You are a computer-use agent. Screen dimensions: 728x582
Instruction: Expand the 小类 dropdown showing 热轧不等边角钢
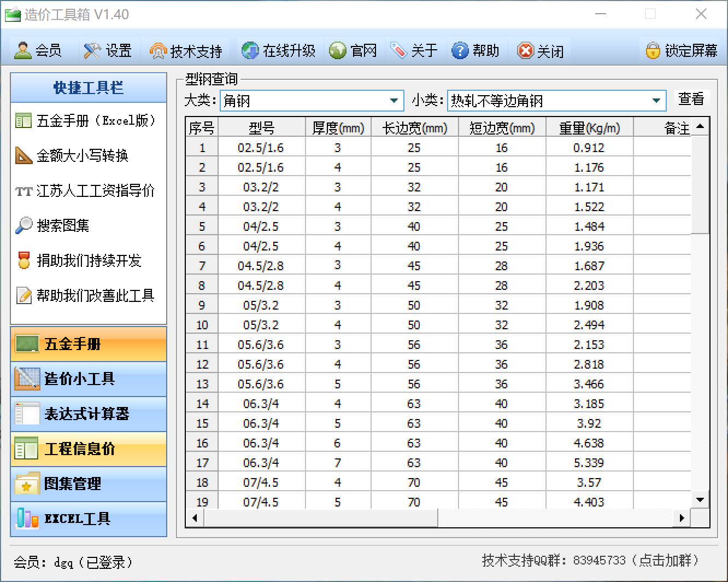coord(556,101)
